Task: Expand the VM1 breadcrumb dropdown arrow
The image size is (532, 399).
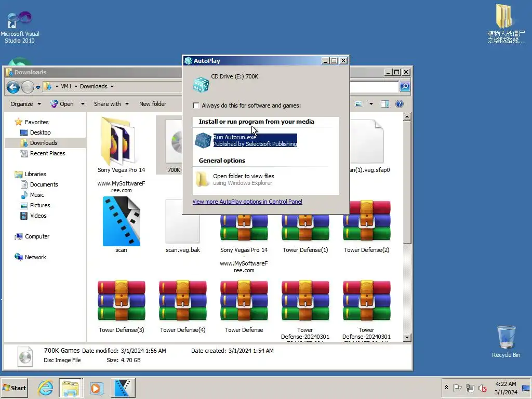Action: [x=76, y=87]
